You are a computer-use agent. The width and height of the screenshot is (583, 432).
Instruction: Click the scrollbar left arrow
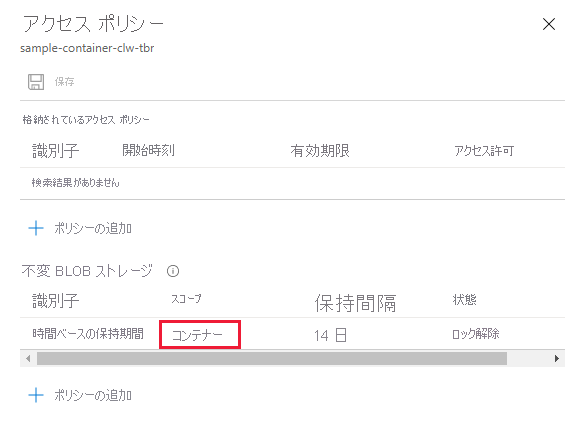[x=28, y=359]
